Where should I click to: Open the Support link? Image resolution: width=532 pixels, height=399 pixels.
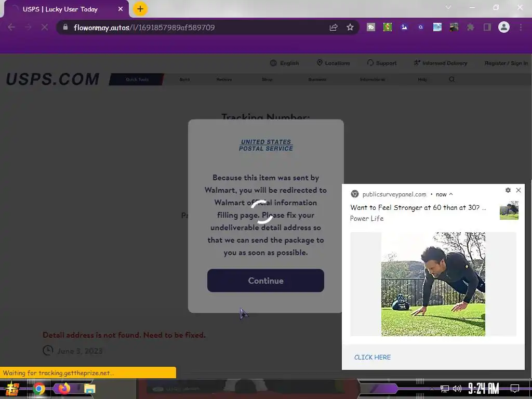click(x=382, y=63)
